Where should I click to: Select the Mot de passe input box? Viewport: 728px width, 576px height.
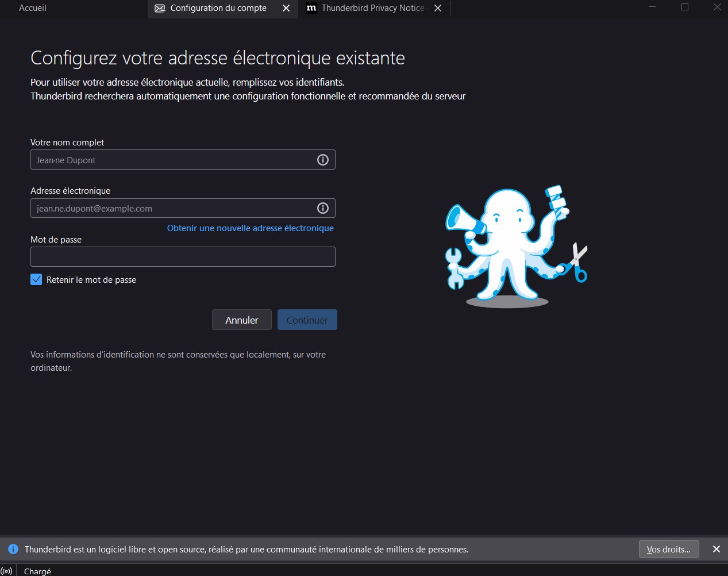(x=183, y=256)
